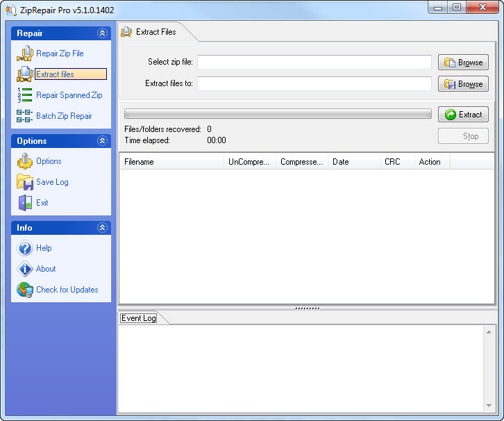Browse for the extract destination folder

click(x=463, y=84)
